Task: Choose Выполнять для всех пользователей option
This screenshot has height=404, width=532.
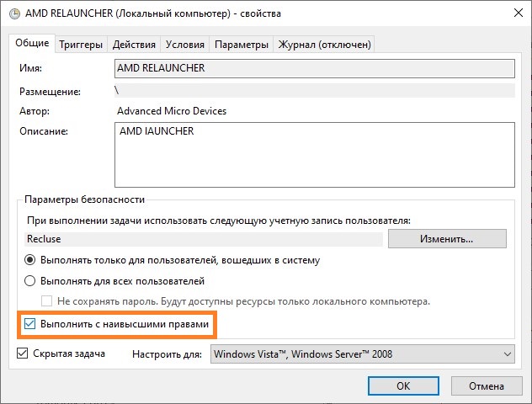Action: tap(29, 281)
